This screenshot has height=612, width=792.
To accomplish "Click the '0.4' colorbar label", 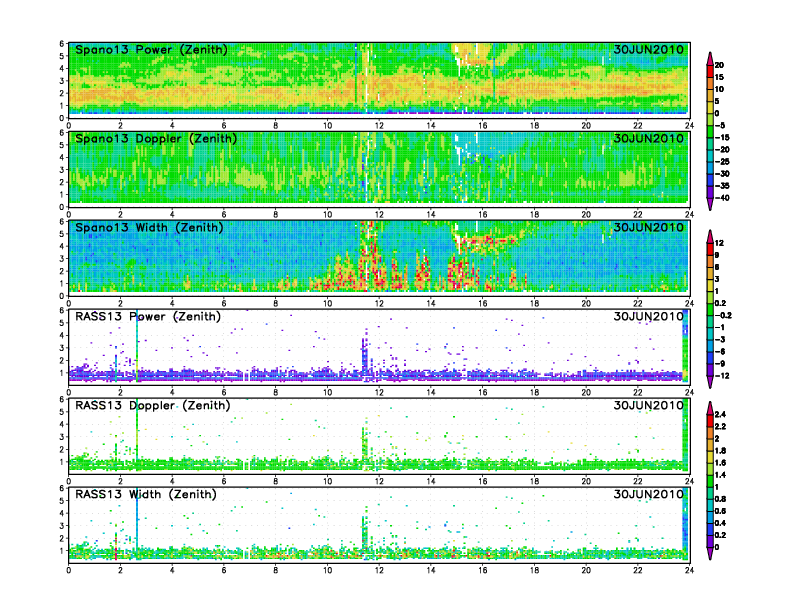I will [720, 523].
